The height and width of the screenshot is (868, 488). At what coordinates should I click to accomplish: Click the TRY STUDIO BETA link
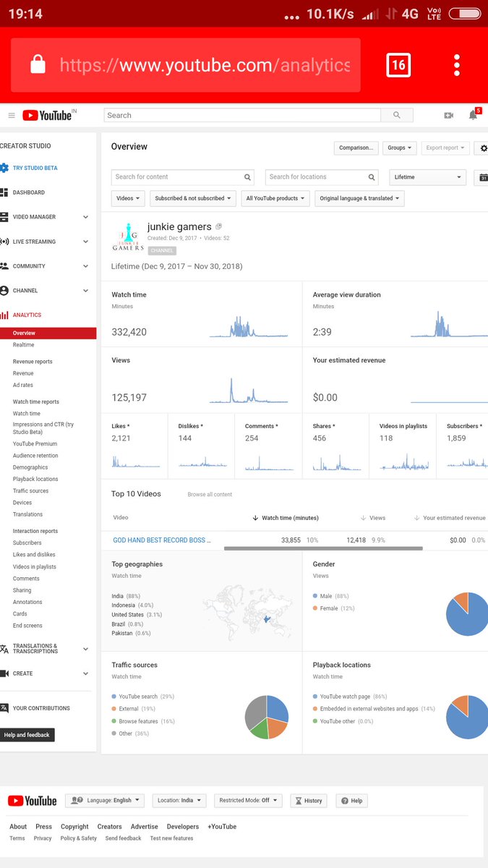tap(35, 168)
